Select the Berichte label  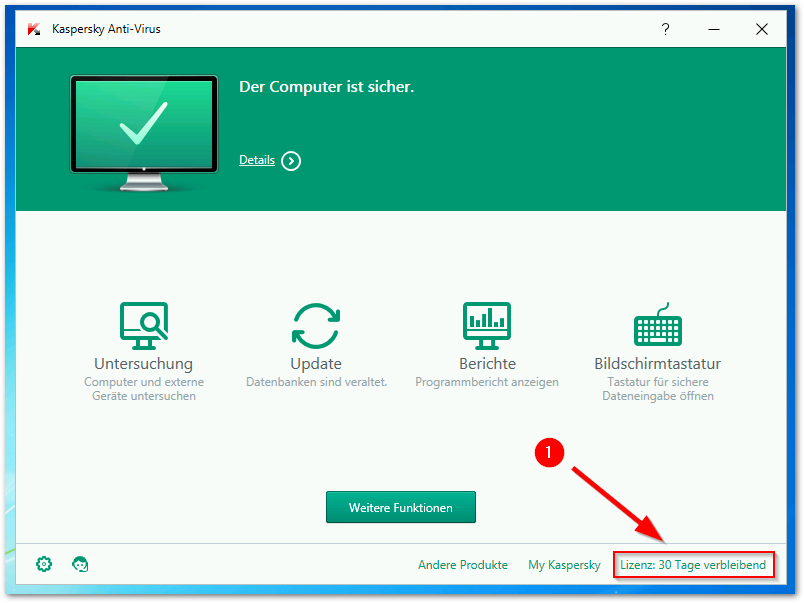(487, 364)
